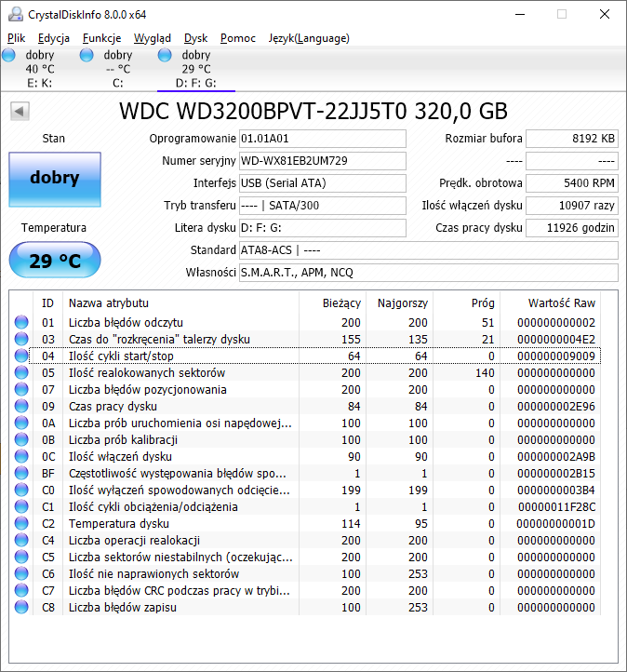This screenshot has width=627, height=672.
Task: Click status orb for attribute 01
Action: 21,322
